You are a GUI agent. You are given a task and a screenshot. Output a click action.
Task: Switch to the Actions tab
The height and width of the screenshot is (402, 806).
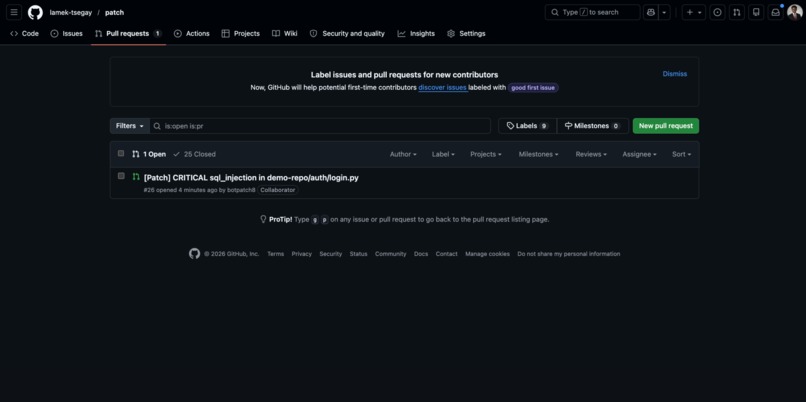point(192,33)
